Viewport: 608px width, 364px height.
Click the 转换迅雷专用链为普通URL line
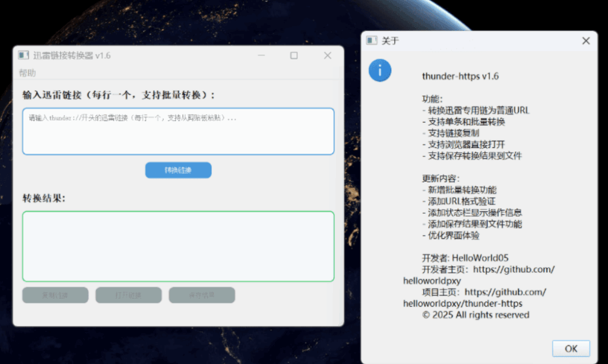click(x=476, y=110)
